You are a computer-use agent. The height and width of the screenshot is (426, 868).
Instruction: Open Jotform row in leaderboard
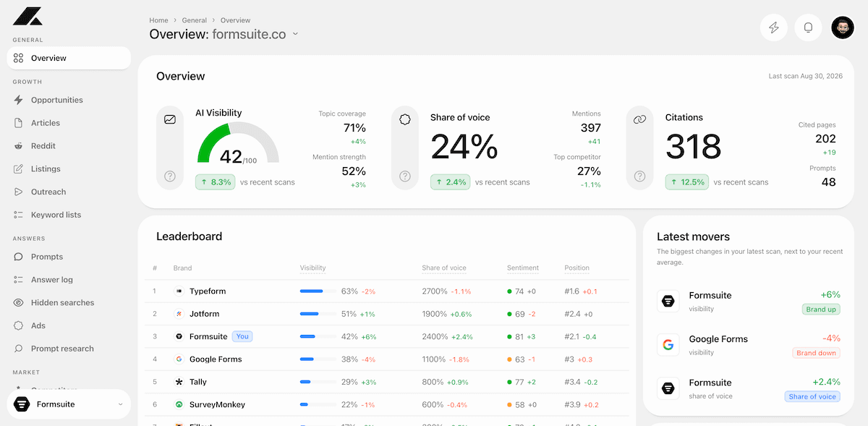[x=387, y=314]
